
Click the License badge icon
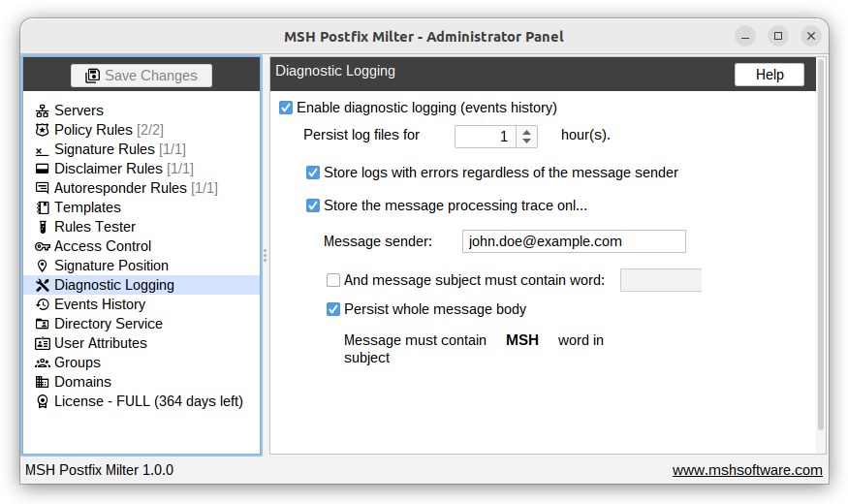tap(43, 402)
